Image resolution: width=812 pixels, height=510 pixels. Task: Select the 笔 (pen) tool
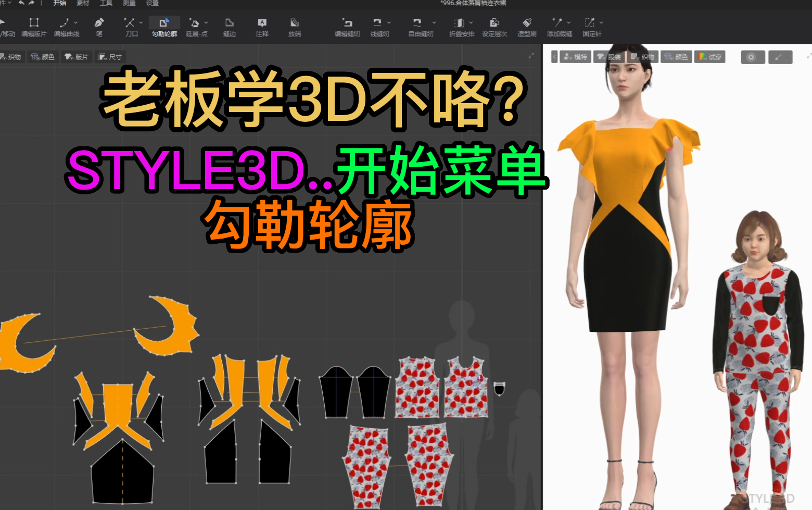pos(99,27)
